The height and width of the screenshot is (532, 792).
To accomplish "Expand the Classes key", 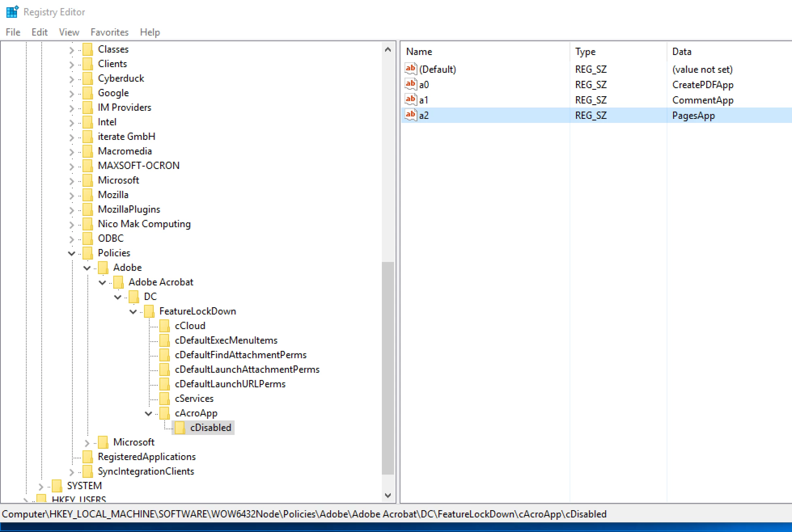I will pos(72,50).
